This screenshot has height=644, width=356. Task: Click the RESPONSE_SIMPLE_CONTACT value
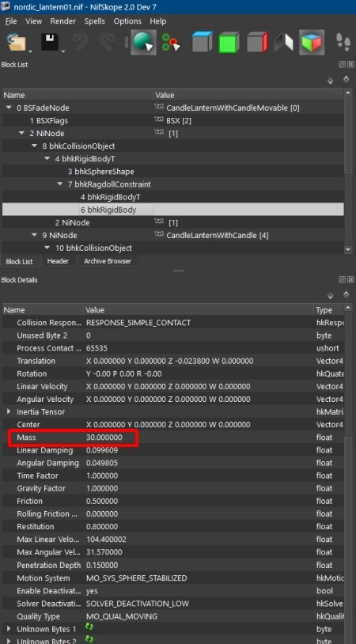(x=138, y=323)
